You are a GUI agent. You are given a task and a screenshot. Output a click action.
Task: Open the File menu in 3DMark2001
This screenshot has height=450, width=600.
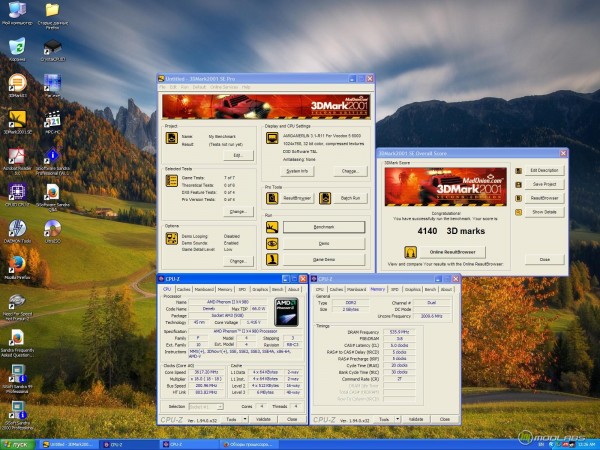click(x=163, y=87)
